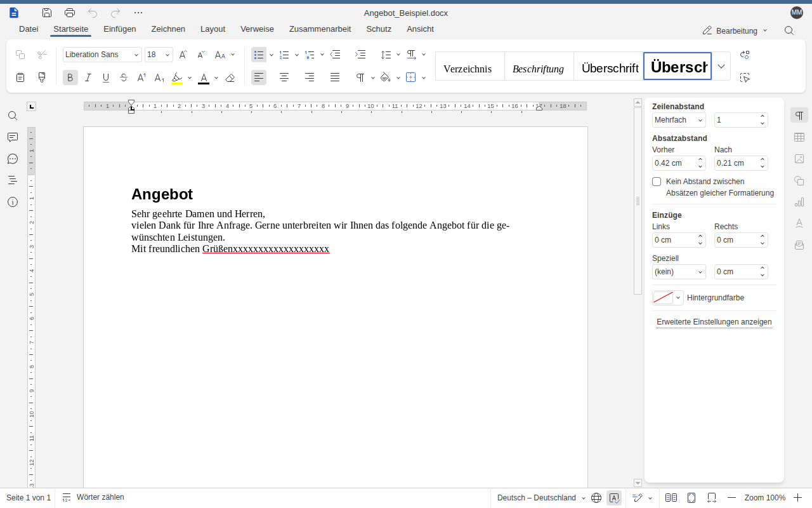Decrease paragraph indent
The height and width of the screenshot is (508, 812).
click(x=336, y=55)
